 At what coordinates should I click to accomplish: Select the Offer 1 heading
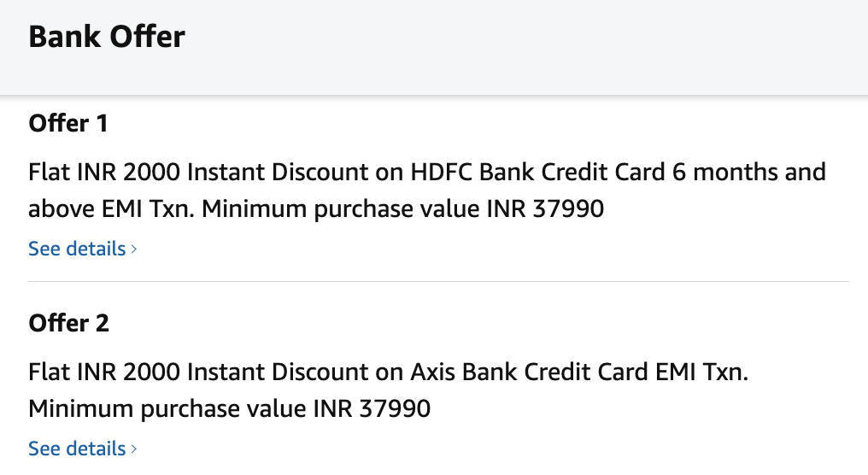click(x=68, y=124)
